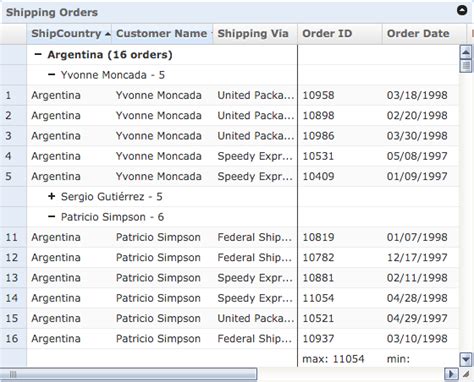Screen dimensions: 474x382
Task: Click the Shipping Via column header
Action: point(255,34)
